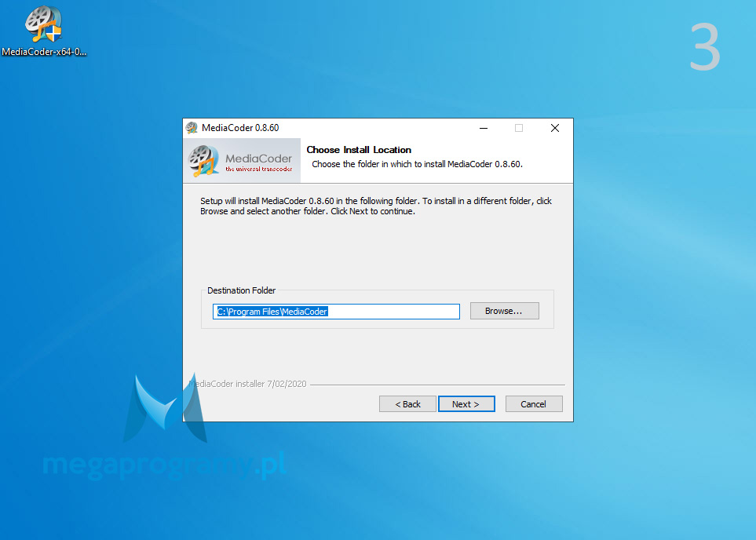Click 'Choose the folder in which to install' subtitle
Viewport: 756px width, 540px height.
coord(417,164)
